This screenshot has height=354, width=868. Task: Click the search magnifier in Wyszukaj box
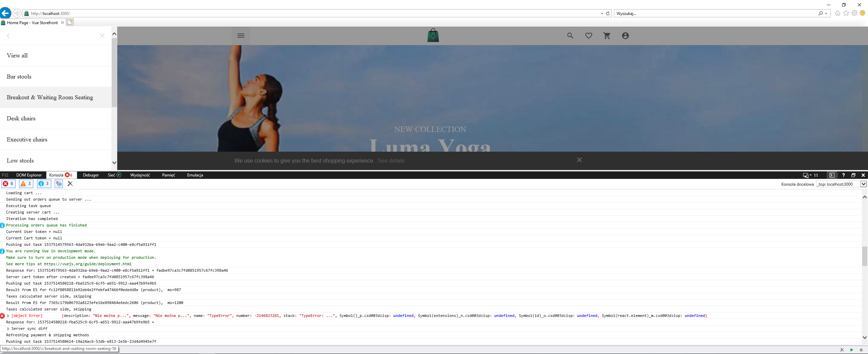[821, 14]
